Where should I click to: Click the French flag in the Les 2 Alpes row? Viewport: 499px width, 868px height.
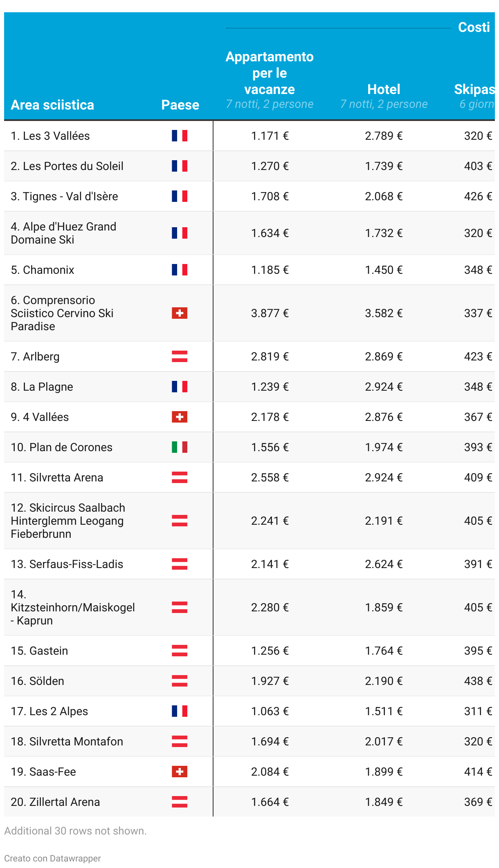point(180,711)
